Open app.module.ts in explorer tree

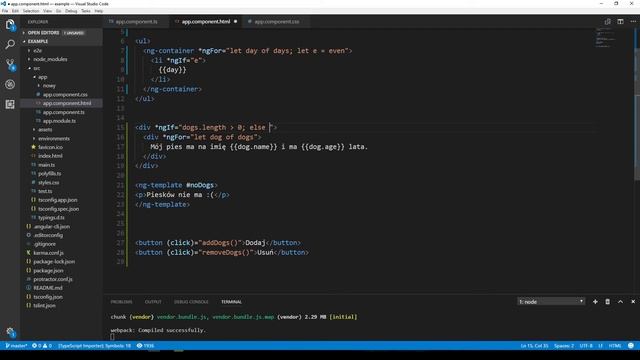[x=59, y=121]
